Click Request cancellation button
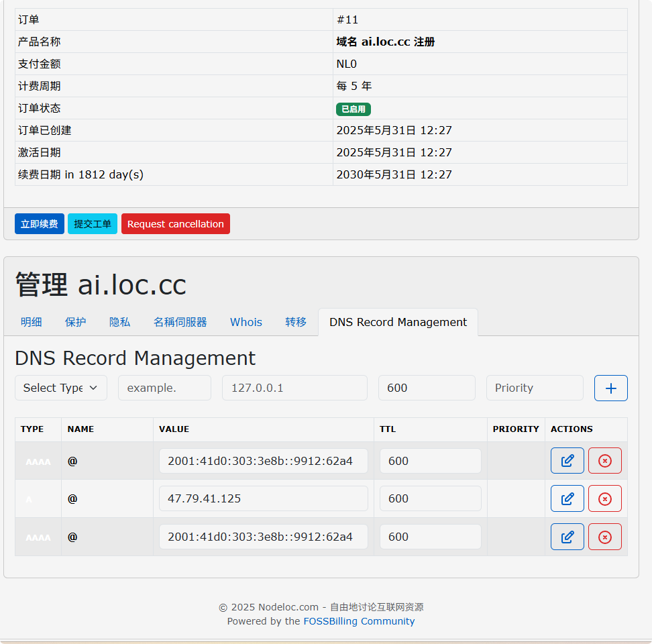 click(x=176, y=223)
